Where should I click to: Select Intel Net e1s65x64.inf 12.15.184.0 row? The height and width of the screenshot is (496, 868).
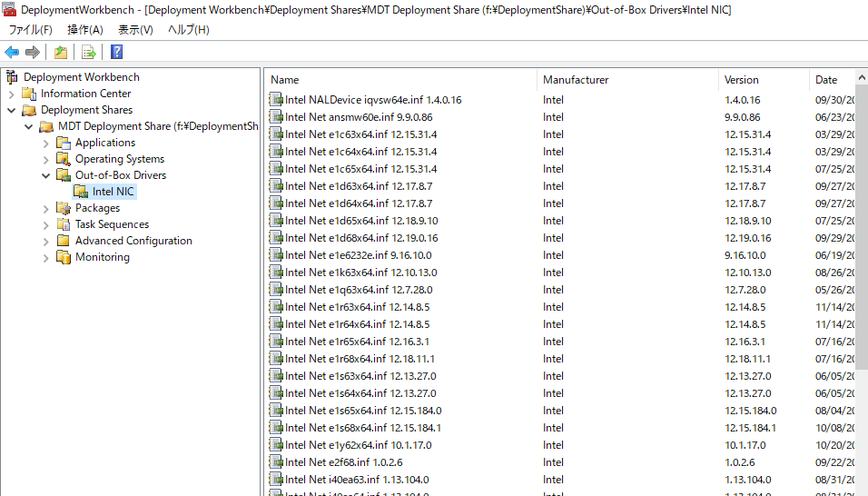561,411
